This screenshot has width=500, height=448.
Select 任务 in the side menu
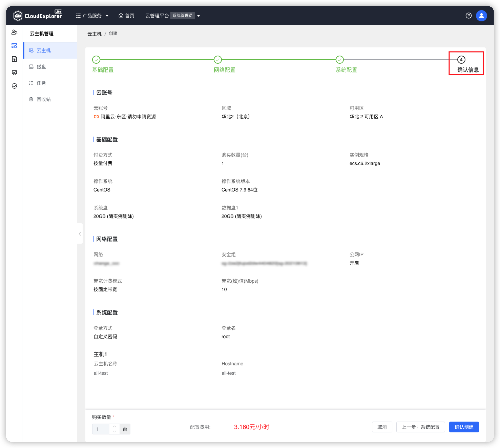click(50, 83)
